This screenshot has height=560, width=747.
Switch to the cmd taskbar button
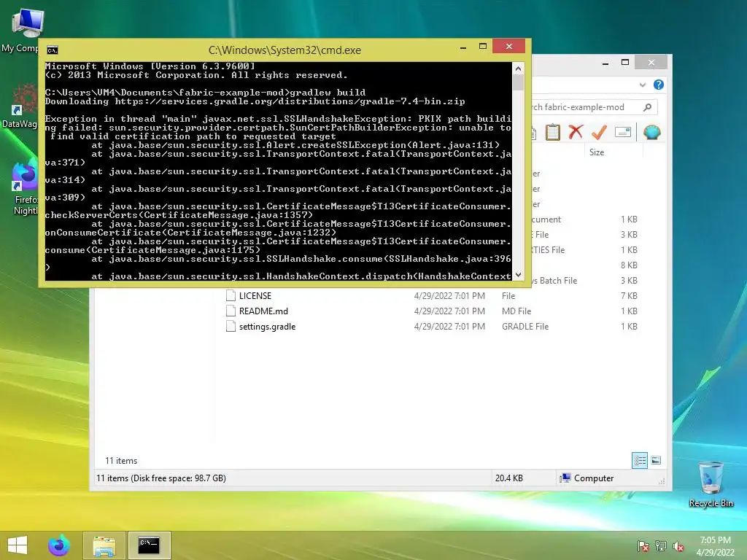pyautogui.click(x=149, y=545)
